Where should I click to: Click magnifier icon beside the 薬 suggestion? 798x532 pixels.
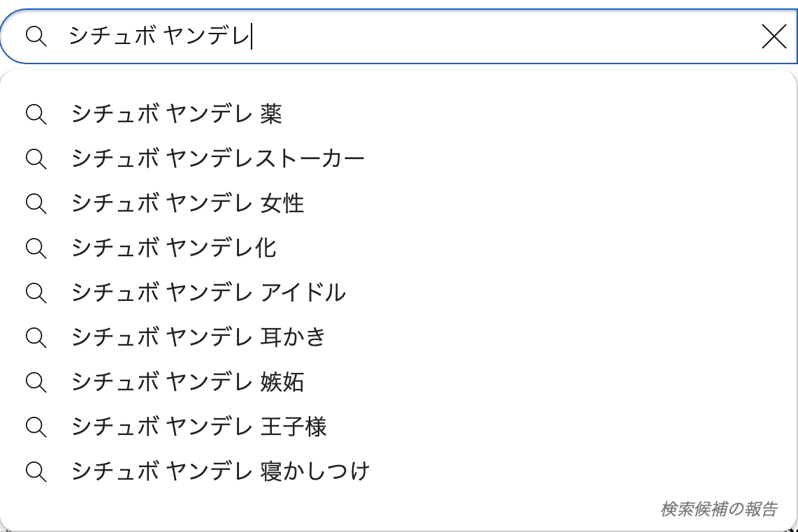click(36, 114)
